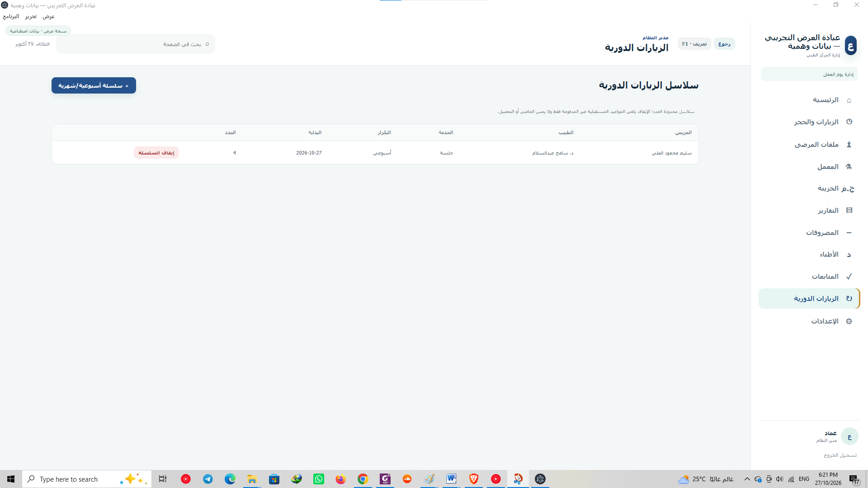
Task: Open the taskbar notification center
Action: 854,479
